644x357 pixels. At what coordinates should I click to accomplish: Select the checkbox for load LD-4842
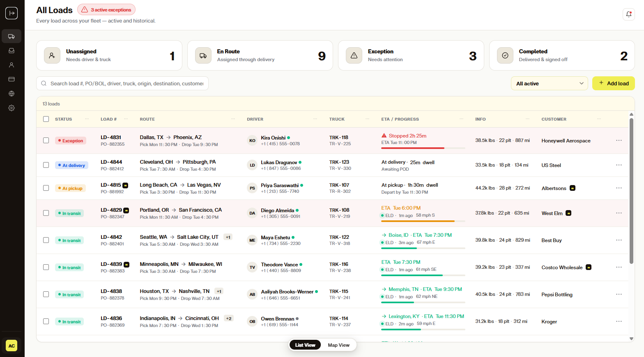coord(46,240)
